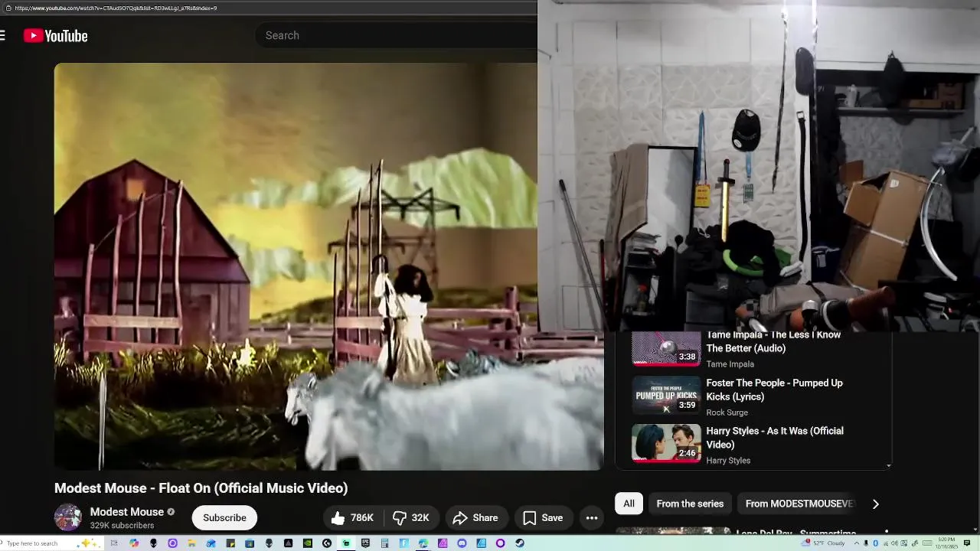Click 329K subscribers text
The image size is (980, 551).
[x=122, y=526]
